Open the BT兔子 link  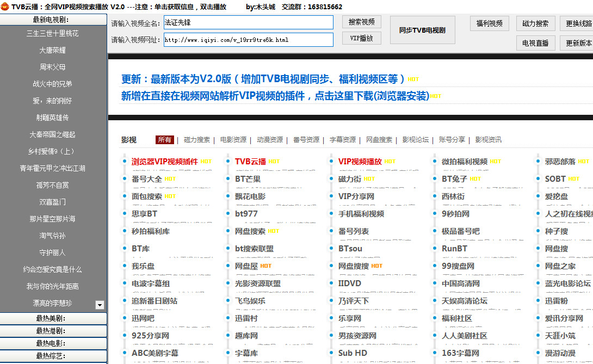click(x=454, y=179)
